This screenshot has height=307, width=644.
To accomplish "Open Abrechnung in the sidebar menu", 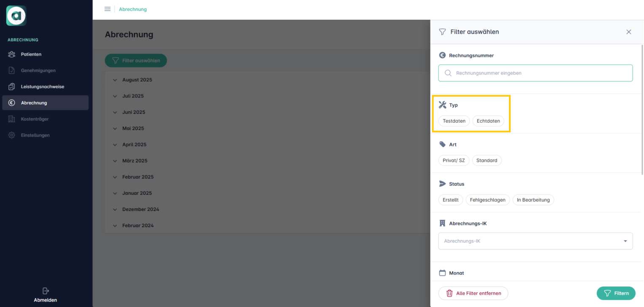I will coord(34,103).
